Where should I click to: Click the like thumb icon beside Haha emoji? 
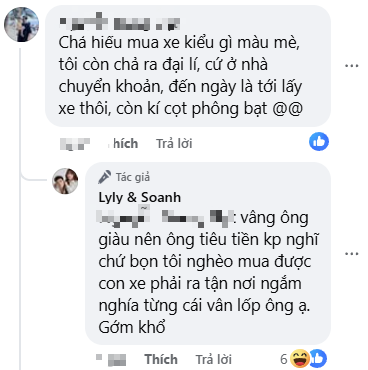click(x=319, y=358)
